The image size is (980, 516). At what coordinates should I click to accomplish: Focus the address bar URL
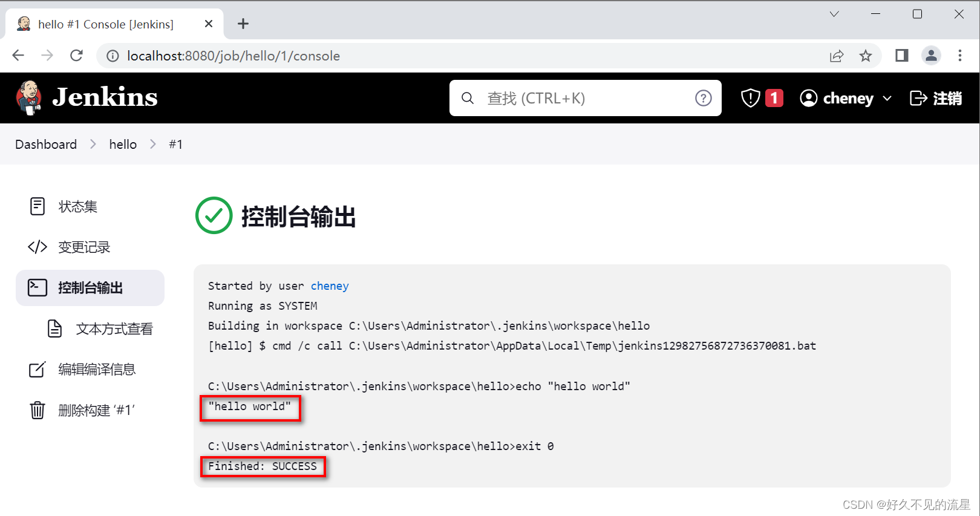pos(234,56)
